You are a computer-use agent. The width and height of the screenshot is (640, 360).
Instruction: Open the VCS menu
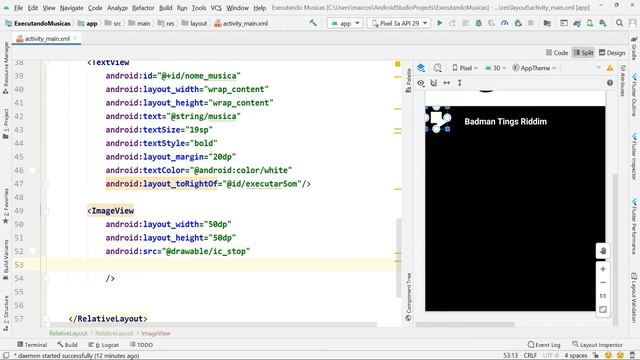tap(216, 8)
